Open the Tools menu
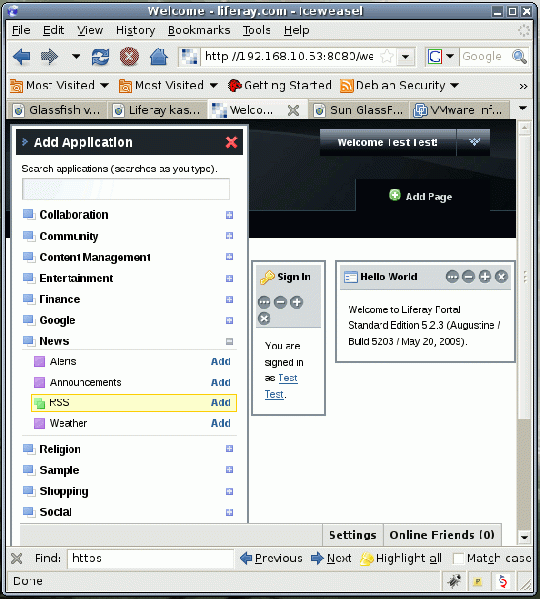The width and height of the screenshot is (540, 599). [256, 30]
